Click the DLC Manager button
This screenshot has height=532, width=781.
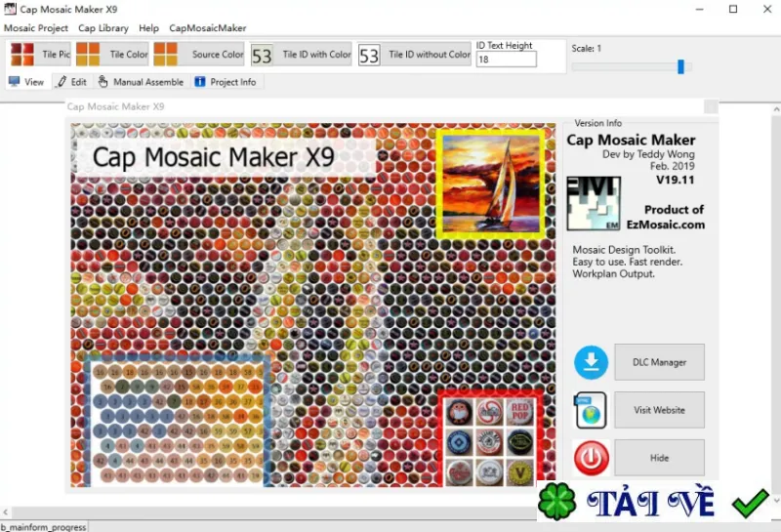pos(660,362)
